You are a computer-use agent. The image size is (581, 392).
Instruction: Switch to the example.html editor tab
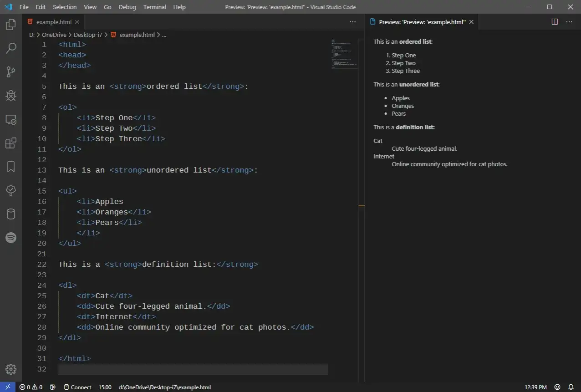click(x=54, y=22)
